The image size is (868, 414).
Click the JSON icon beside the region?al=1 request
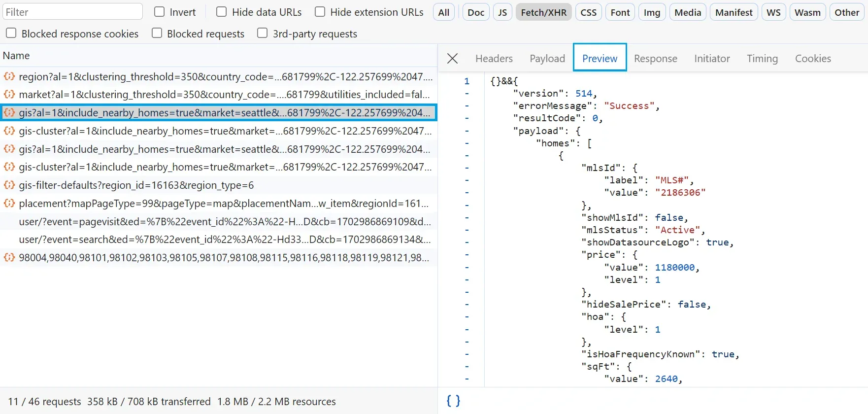coord(9,76)
